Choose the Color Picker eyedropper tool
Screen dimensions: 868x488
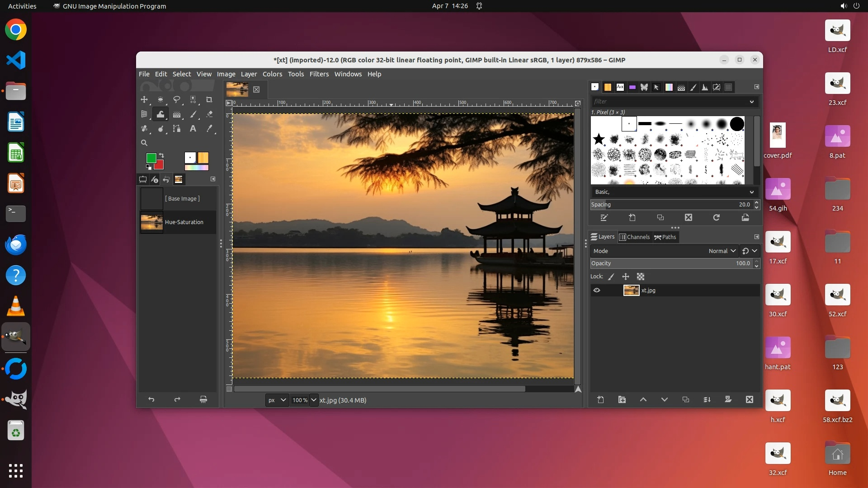point(209,129)
